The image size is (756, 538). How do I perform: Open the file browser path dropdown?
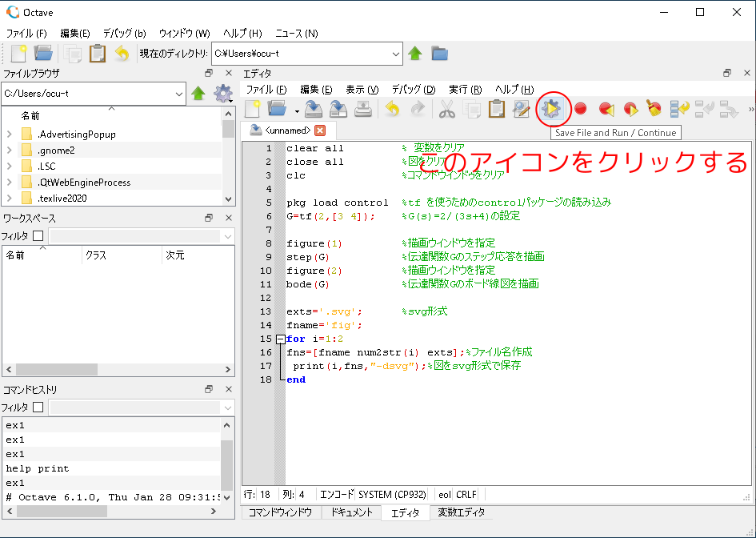(x=179, y=94)
